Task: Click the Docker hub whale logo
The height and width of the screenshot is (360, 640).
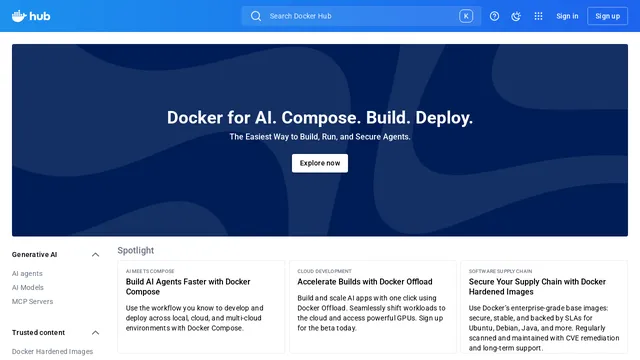Action: [x=31, y=16]
